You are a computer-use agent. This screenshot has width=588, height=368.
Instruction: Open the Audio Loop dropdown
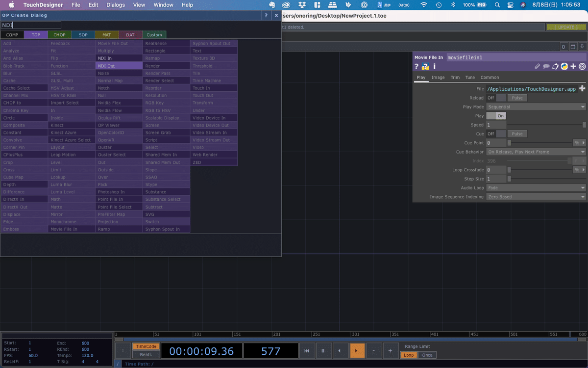point(536,187)
